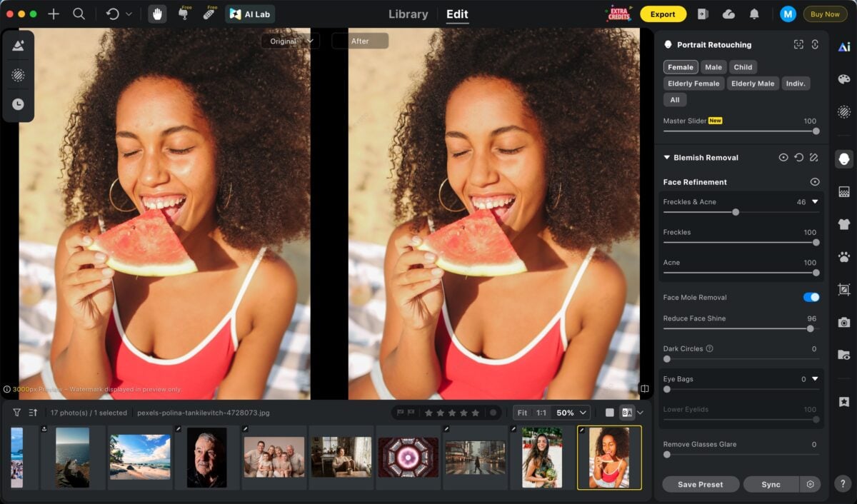Click the Dark Circles help icon

coord(709,348)
